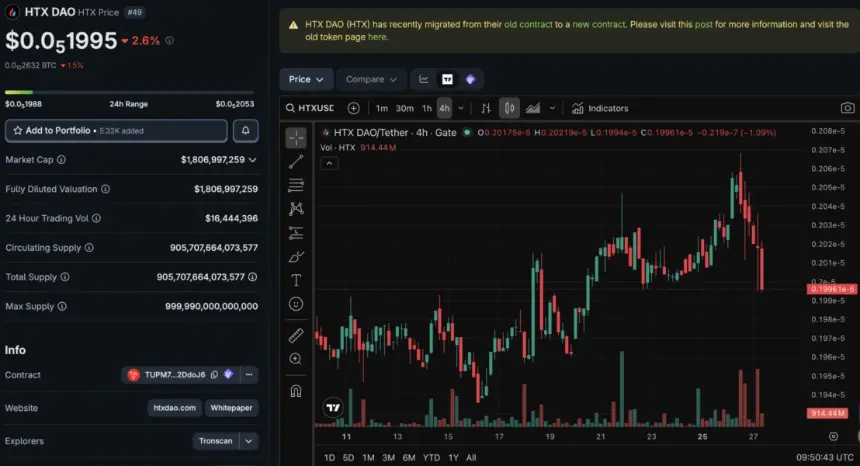
Task: Expand the Market Cap details chevron
Action: (x=252, y=160)
